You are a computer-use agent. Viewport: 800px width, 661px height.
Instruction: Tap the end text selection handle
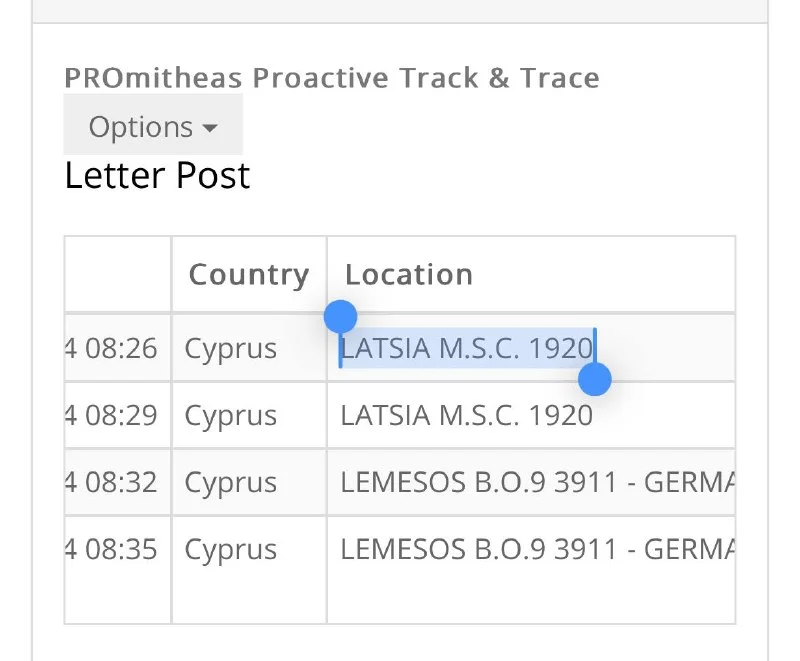[595, 379]
